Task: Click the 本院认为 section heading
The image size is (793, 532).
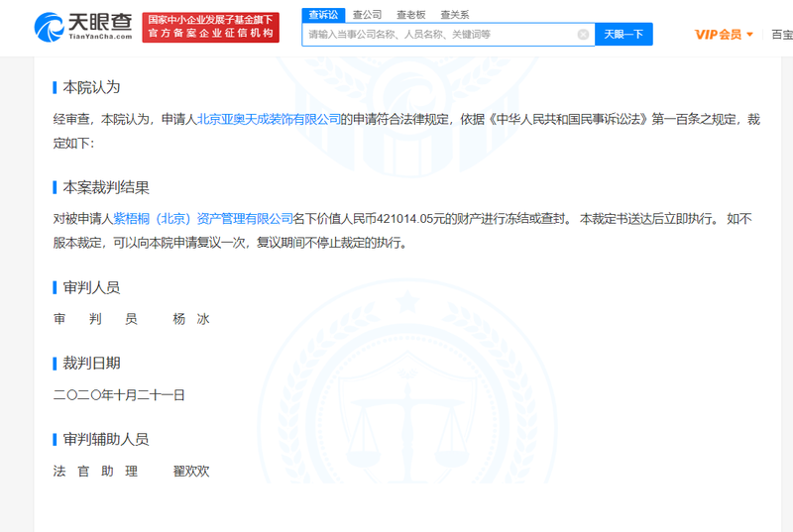Action: 91,87
